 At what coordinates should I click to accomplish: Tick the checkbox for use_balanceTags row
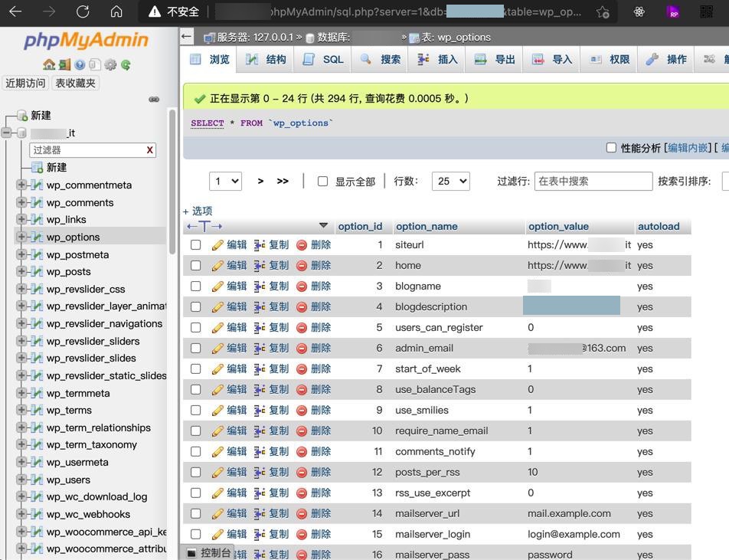[x=196, y=390]
